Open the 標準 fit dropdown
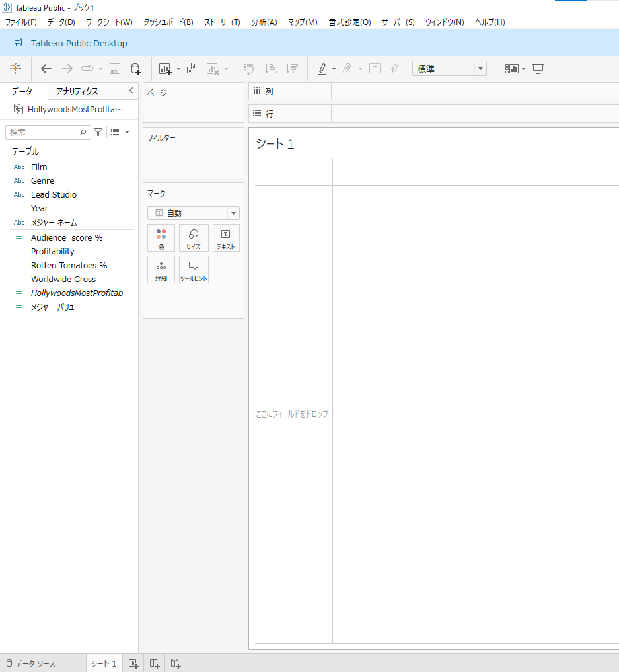 click(449, 69)
